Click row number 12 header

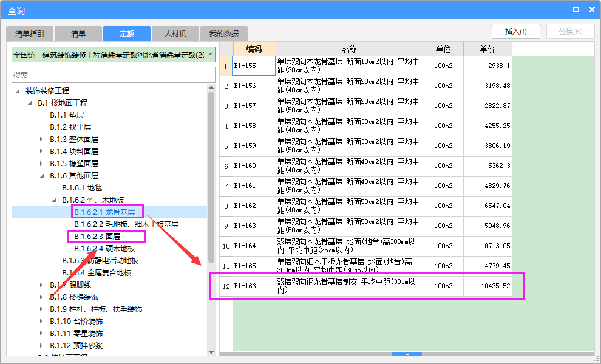click(226, 286)
